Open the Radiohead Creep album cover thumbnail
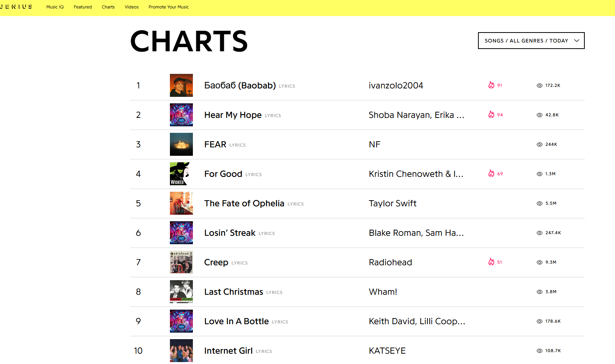This screenshot has height=364, width=615. (x=181, y=262)
